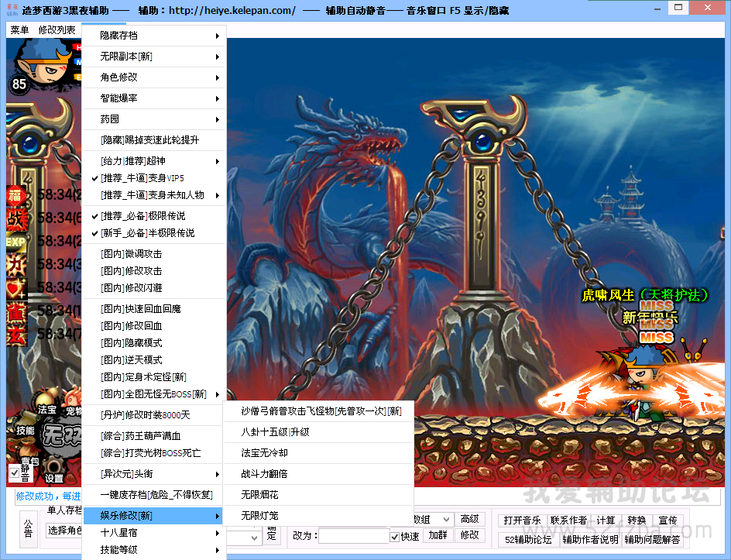Toggle the 快速 checkbox
Image resolution: width=731 pixels, height=560 pixels.
click(394, 537)
